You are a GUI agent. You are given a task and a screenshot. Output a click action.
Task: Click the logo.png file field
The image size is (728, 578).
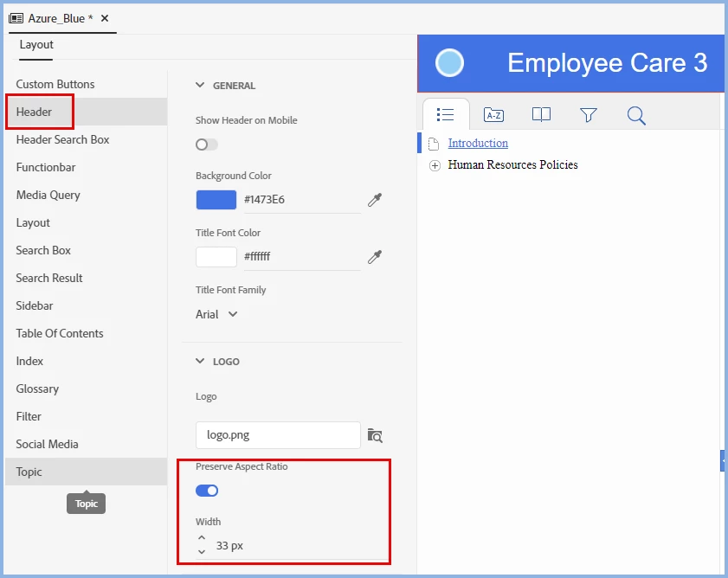pos(278,435)
